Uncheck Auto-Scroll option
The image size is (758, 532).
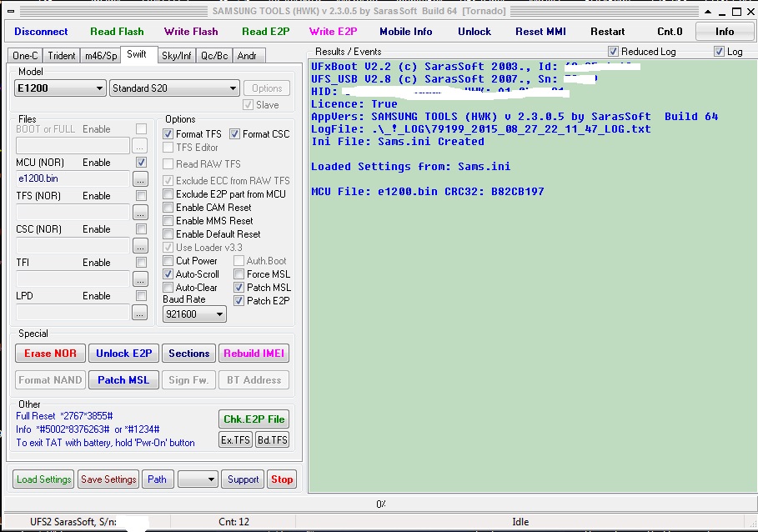pos(168,274)
